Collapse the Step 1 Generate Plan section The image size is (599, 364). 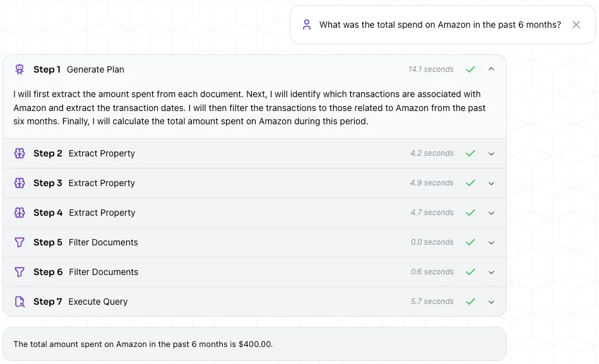point(492,69)
